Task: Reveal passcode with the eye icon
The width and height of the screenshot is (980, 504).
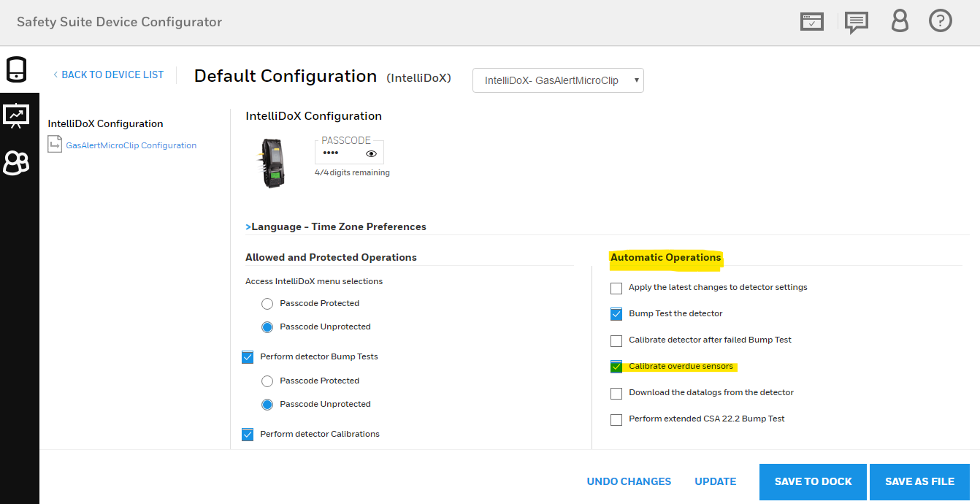Action: coord(372,154)
